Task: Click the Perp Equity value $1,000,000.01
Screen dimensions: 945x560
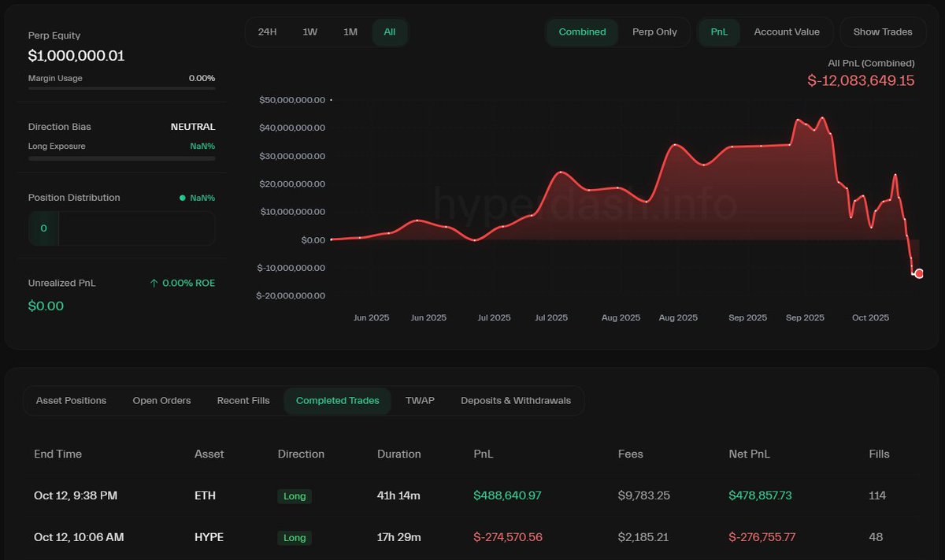Action: coord(76,56)
